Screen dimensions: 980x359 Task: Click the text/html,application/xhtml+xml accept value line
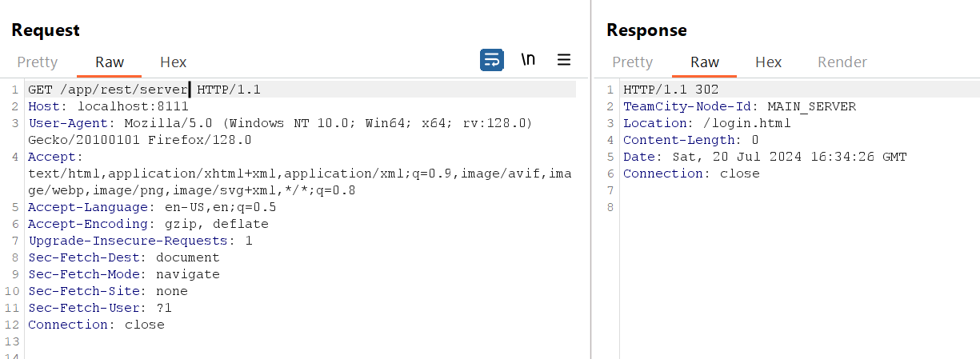[300, 174]
